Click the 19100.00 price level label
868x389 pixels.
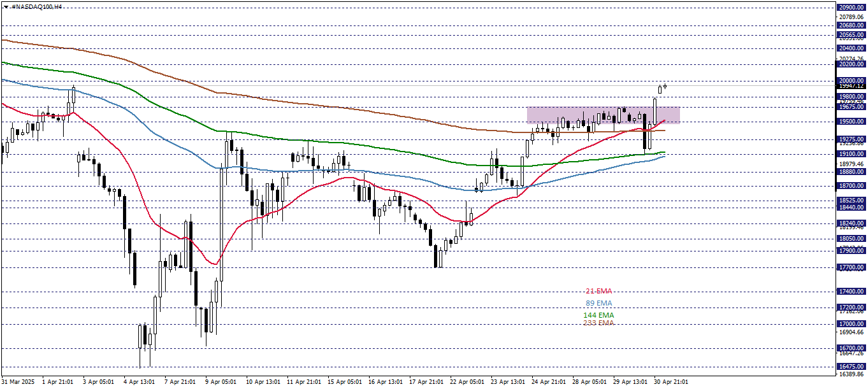coord(851,154)
